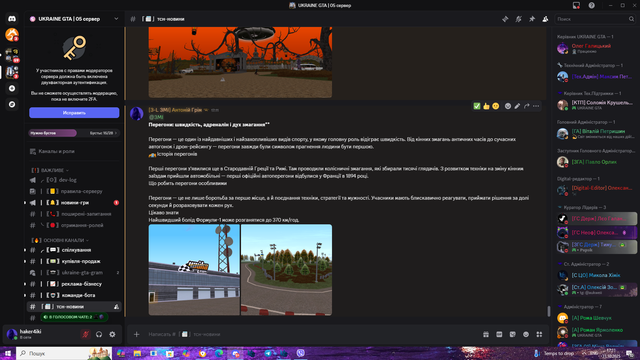Click the Forward message arrow icon
This screenshot has height=360, width=640.
coord(527,106)
